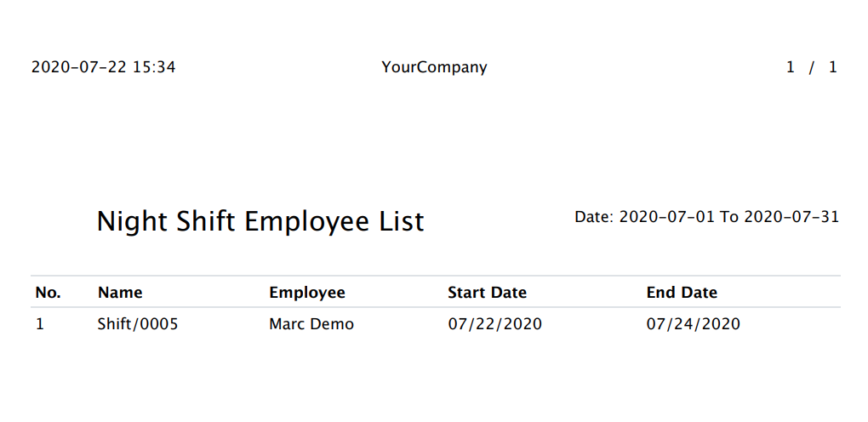This screenshot has width=868, height=422.
Task: Click the word To in date range
Action: click(x=729, y=217)
